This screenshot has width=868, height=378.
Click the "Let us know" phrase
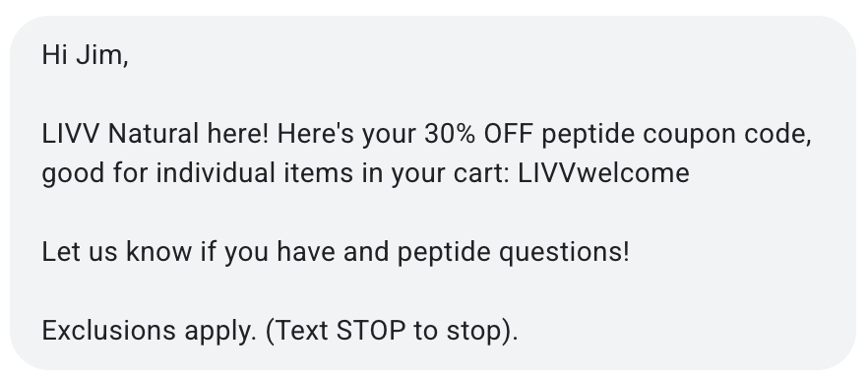117,252
